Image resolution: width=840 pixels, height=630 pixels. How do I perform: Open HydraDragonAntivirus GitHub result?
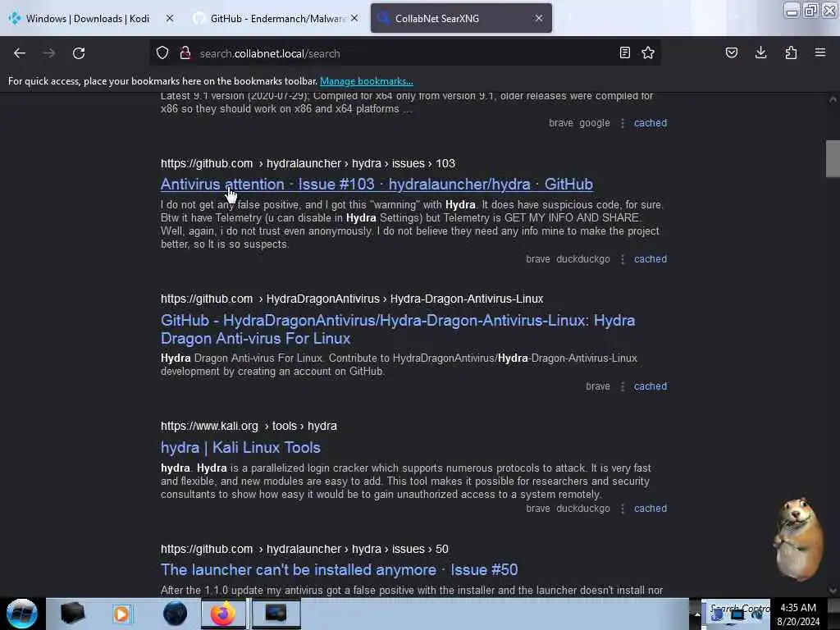(x=398, y=330)
